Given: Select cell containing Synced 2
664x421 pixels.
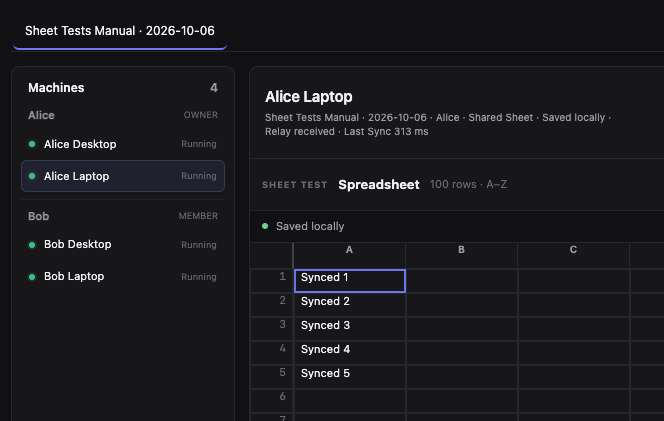Looking at the screenshot, I should point(350,305).
